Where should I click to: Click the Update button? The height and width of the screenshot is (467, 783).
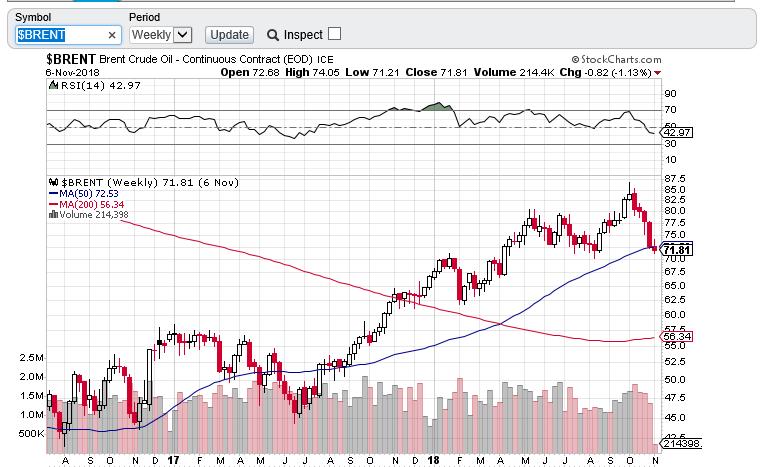pyautogui.click(x=229, y=34)
